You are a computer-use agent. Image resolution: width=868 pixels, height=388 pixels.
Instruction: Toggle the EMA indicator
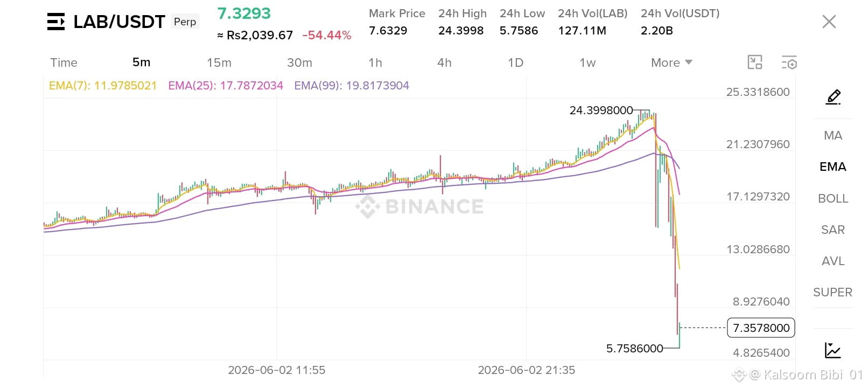(x=833, y=167)
